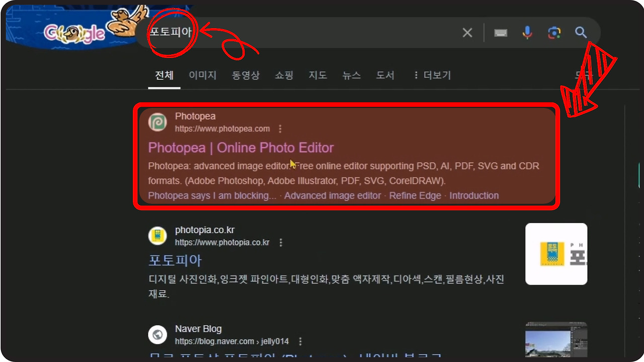Open options menu for Photopea result

click(280, 129)
